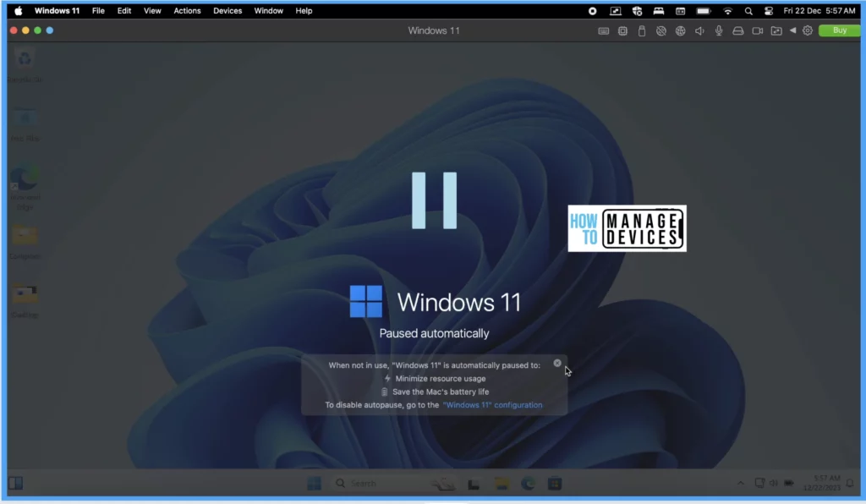Open the bed Focus icon in menu bar
This screenshot has width=866, height=504.
point(658,10)
